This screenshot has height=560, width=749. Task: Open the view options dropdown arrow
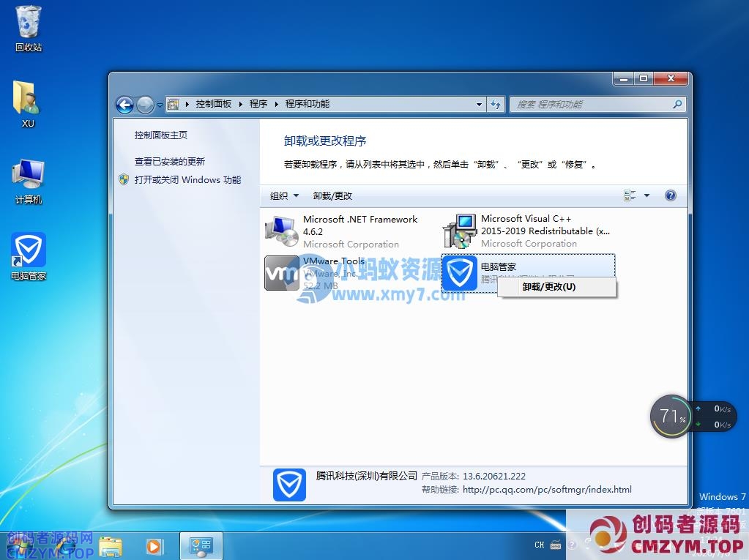coord(646,195)
